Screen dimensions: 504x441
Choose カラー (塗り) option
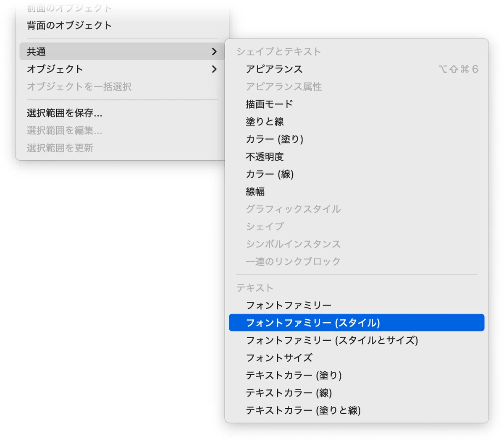click(x=357, y=139)
